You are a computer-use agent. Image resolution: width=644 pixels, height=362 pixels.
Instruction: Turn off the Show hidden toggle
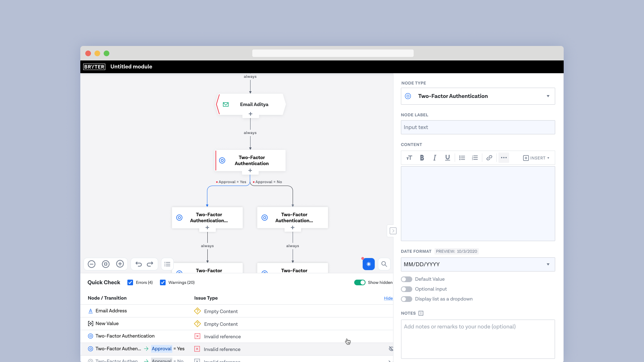point(360,282)
